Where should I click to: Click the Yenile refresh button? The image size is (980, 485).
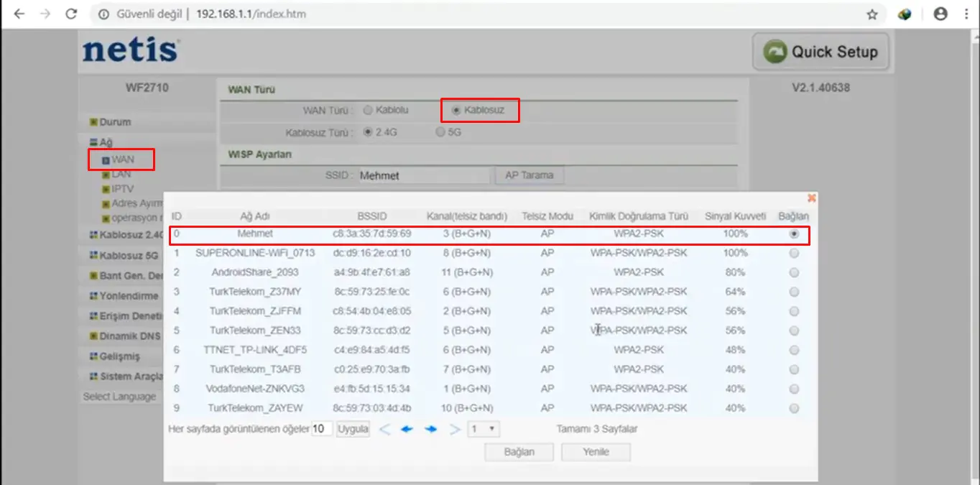(596, 452)
